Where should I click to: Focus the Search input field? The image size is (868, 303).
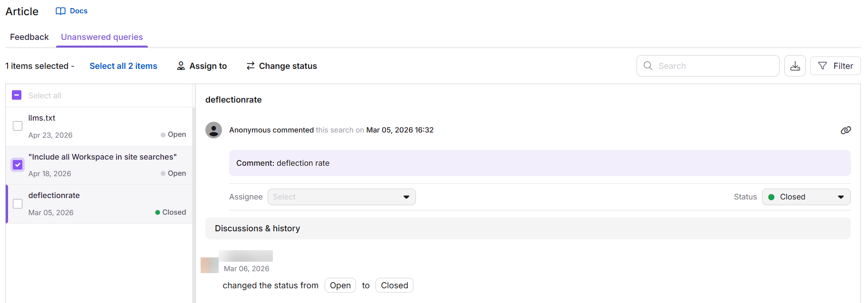pyautogui.click(x=708, y=66)
